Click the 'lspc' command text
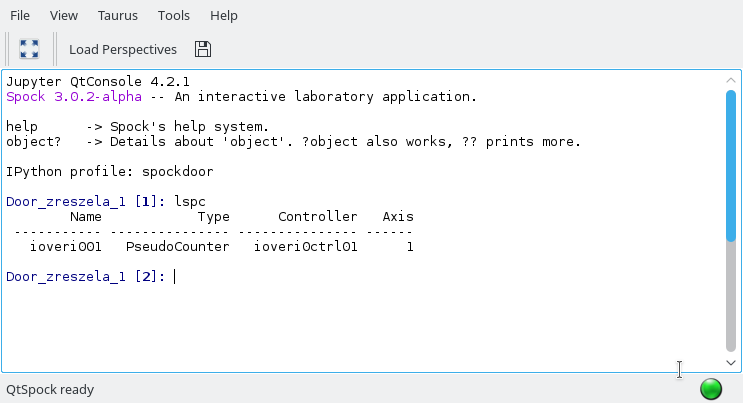 click(x=190, y=202)
